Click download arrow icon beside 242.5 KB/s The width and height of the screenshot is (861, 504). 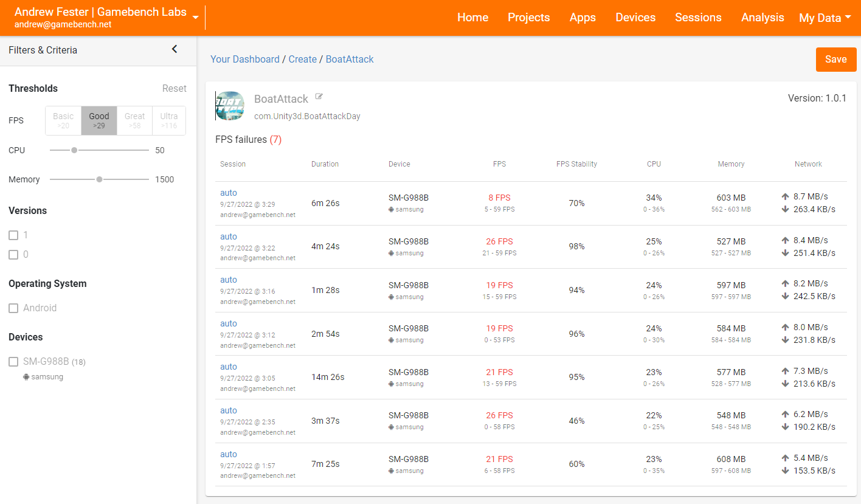(x=786, y=296)
